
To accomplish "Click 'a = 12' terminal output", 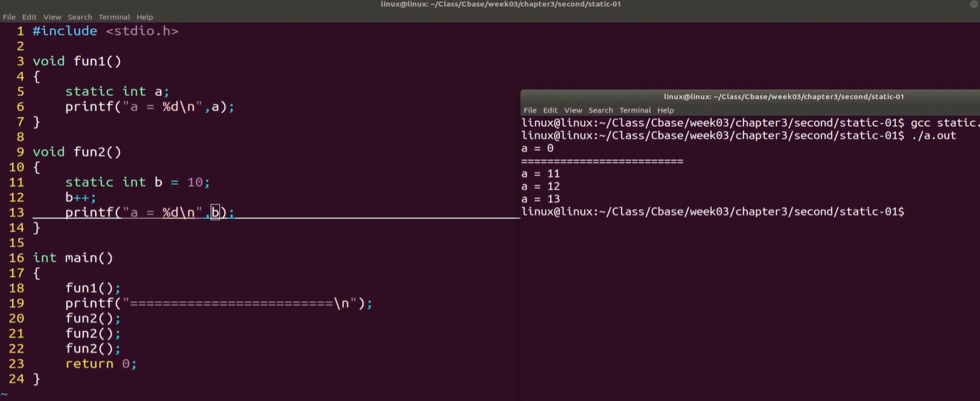I will 541,186.
